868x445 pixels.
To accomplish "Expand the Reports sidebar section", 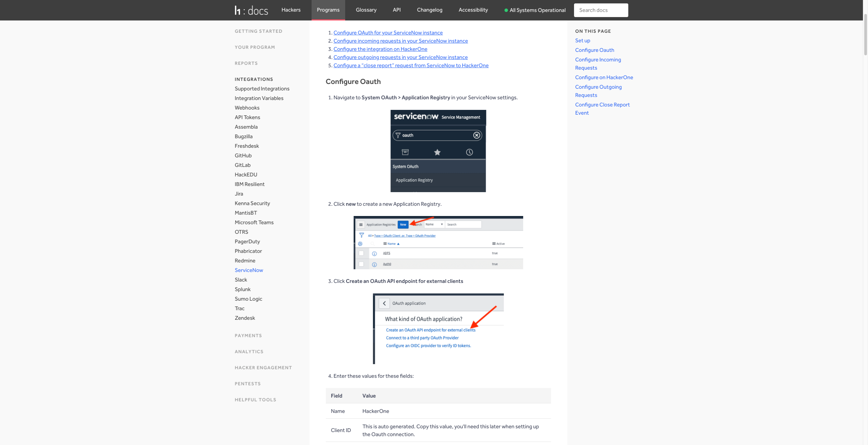I will [246, 63].
